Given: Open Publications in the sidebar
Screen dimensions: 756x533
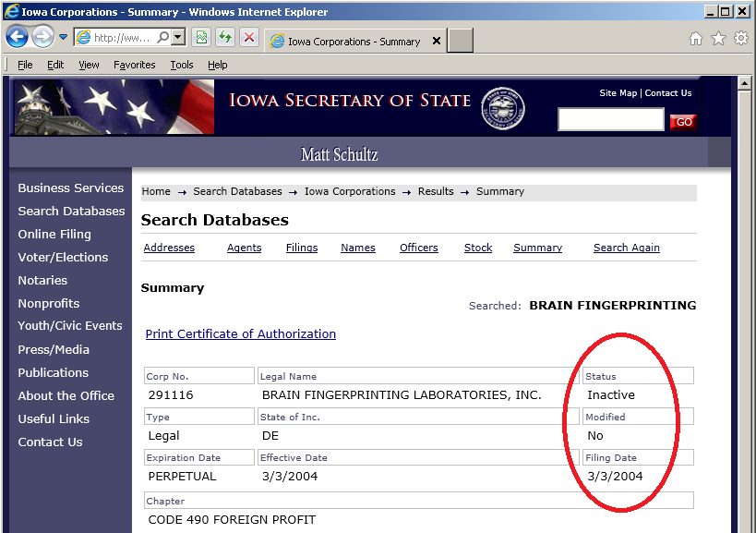Looking at the screenshot, I should pos(54,373).
